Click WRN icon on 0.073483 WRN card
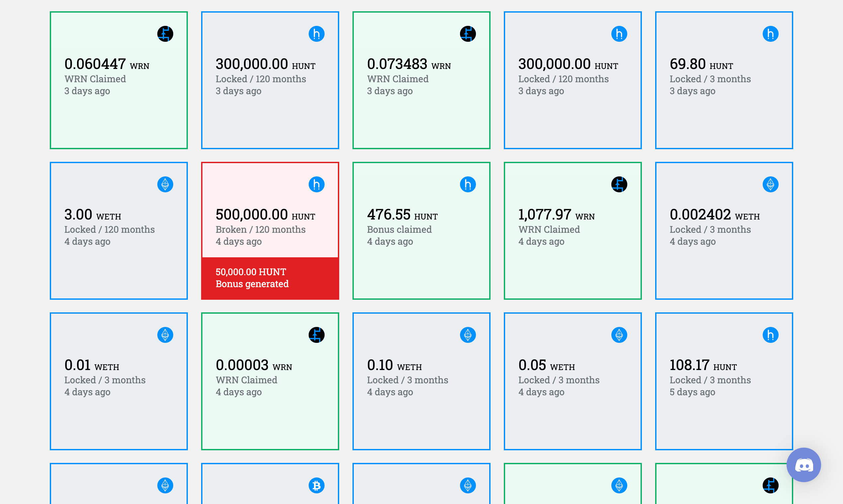 (468, 34)
